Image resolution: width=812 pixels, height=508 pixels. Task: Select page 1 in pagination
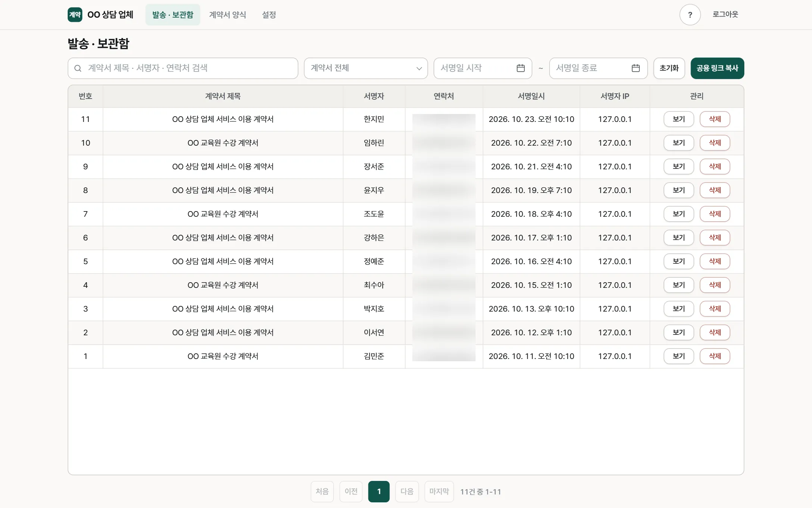click(379, 491)
